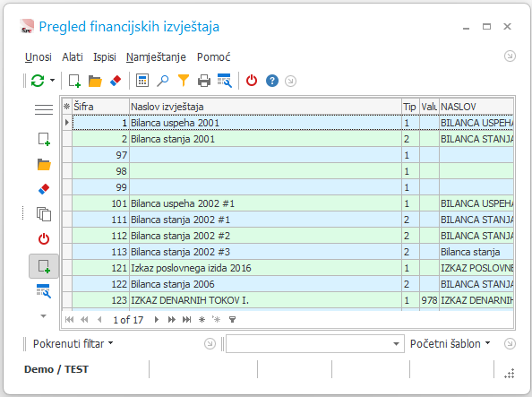Click the Valu column header
Screen dimensions: 532x397
[x=429, y=107]
